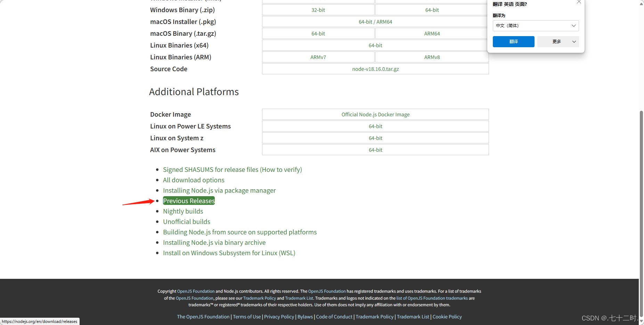Close the translate popup
The width and height of the screenshot is (644, 325).
[x=579, y=2]
